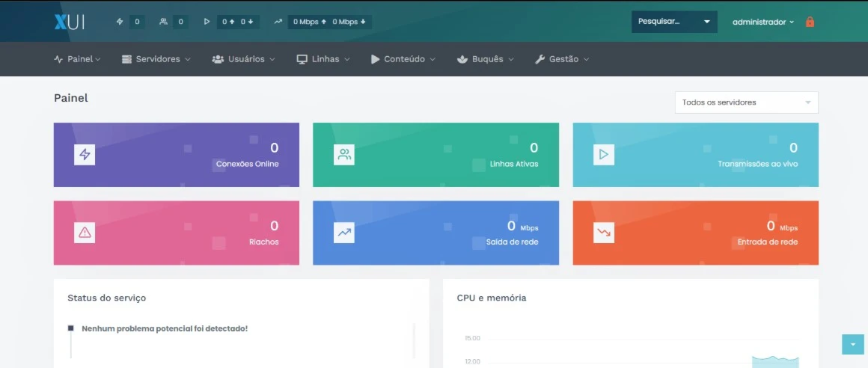Click the lightning bolt connections icon in header
This screenshot has width=868, height=368.
[120, 22]
